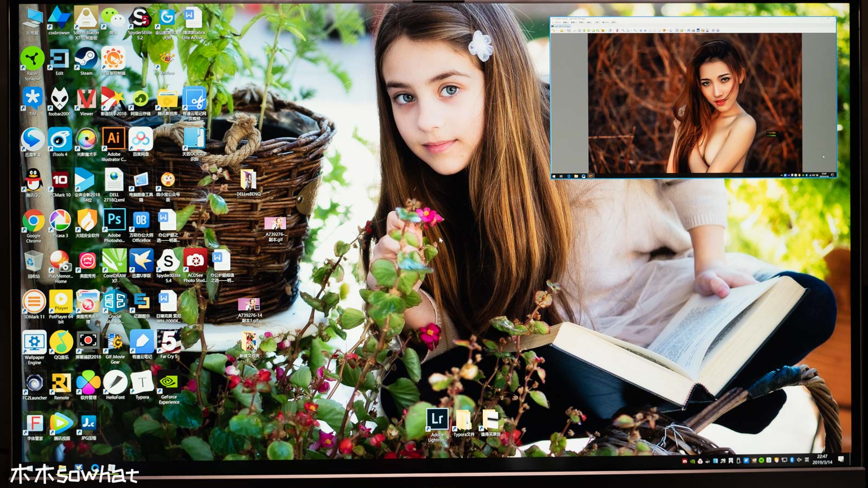Select the Remote desktop shortcut
The image size is (868, 488).
pyautogui.click(x=61, y=386)
